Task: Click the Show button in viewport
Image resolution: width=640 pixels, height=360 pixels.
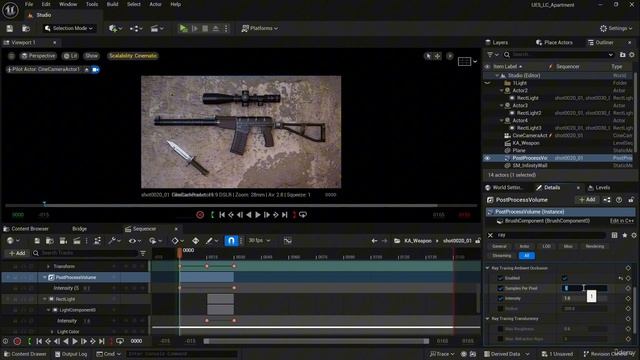Action: [x=91, y=56]
